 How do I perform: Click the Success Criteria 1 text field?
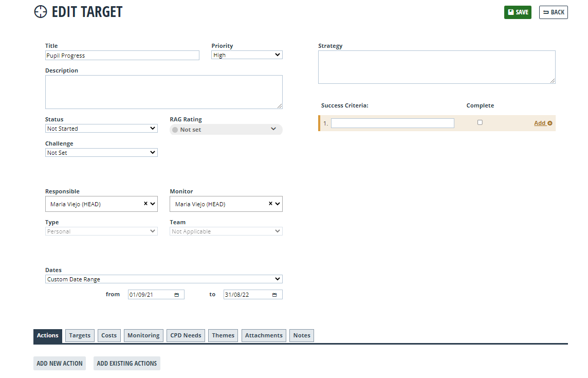click(393, 123)
